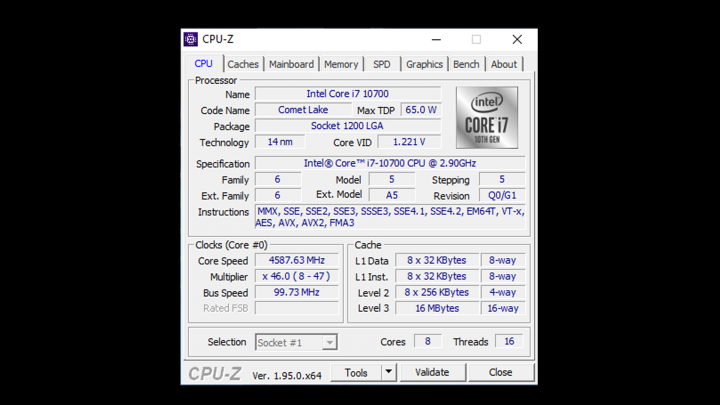Viewport: 720px width, 405px height.
Task: Click the Package value 'Socket 1200 LGA'
Action: (348, 126)
